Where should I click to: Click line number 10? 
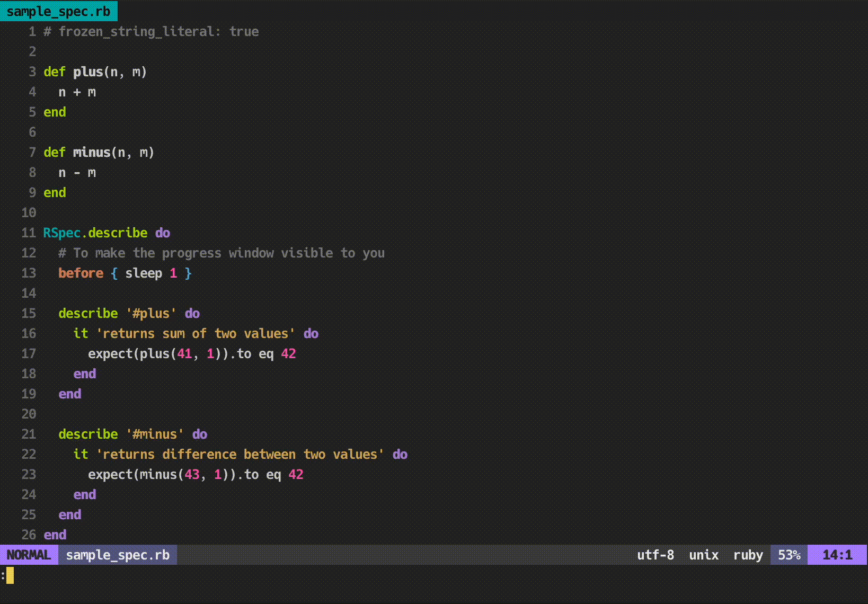[x=29, y=212]
